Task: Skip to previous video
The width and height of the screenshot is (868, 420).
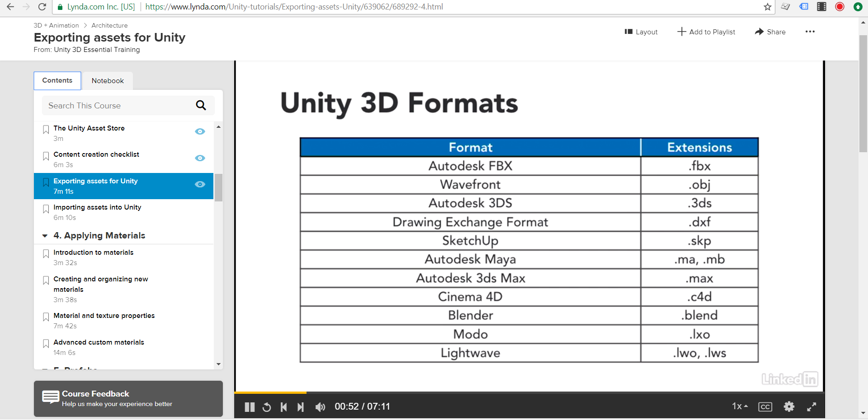Action: [x=284, y=407]
